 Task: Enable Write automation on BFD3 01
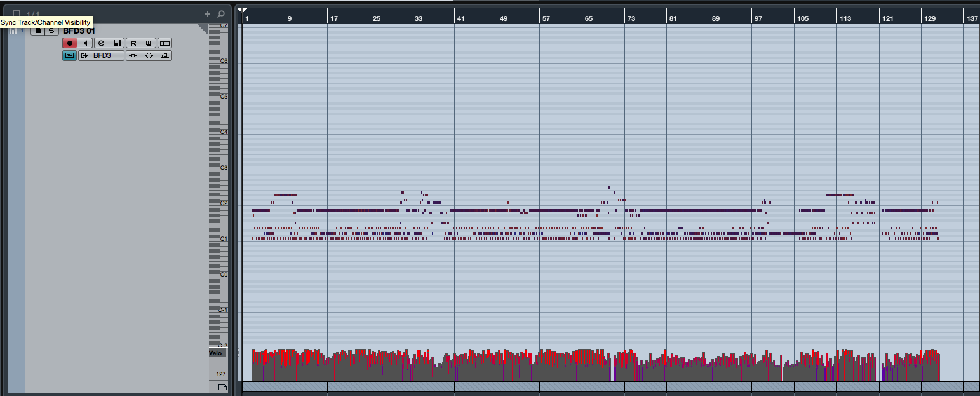coord(148,43)
